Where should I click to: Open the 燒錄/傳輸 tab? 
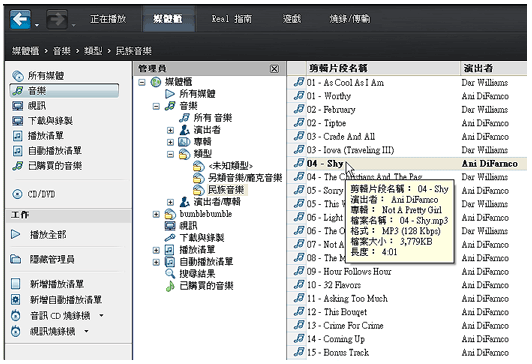click(349, 19)
